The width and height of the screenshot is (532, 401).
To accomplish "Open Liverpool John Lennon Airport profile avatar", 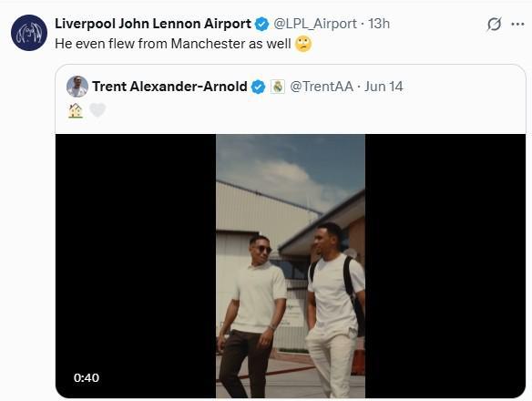I will coord(29,33).
